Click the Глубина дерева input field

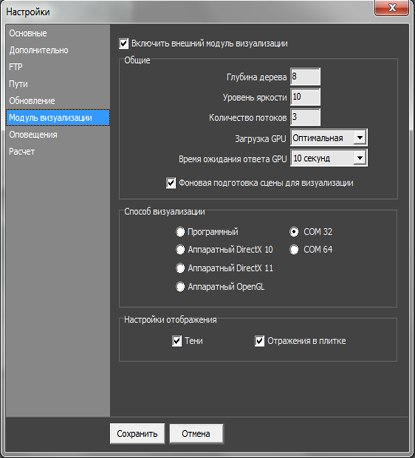[x=305, y=77]
